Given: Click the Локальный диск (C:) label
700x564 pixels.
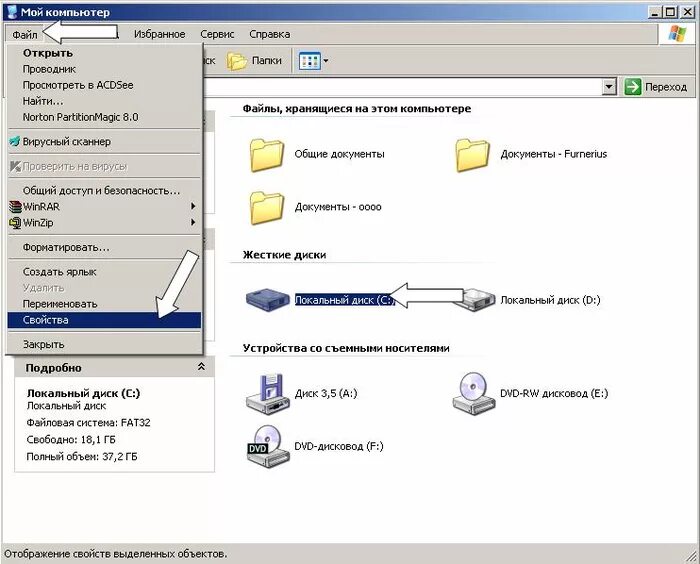Looking at the screenshot, I should tap(345, 300).
